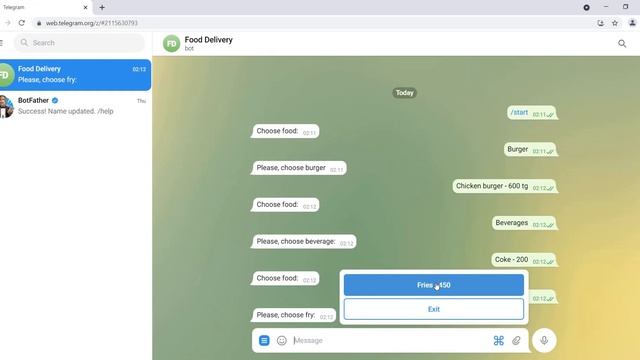Click the Exit keyboard button
The height and width of the screenshot is (360, 640).
[433, 309]
